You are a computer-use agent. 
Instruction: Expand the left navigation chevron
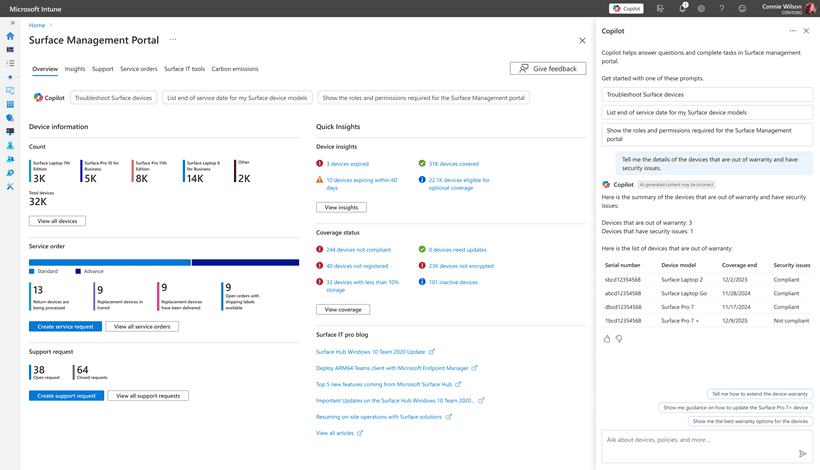click(13, 23)
